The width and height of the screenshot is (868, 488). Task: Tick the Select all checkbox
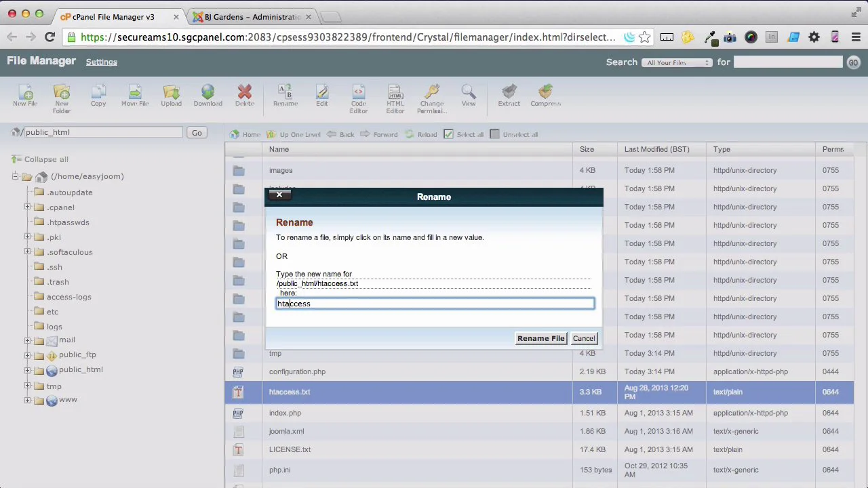[x=448, y=134]
